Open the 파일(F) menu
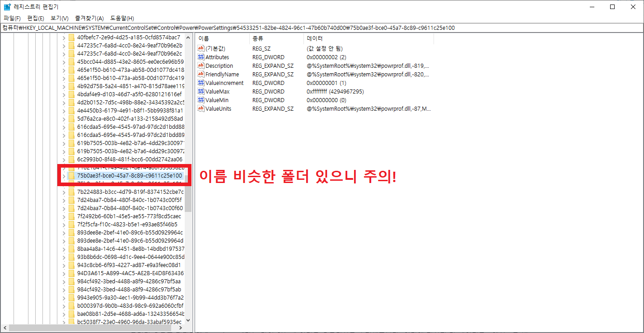644x333 pixels. click(x=12, y=19)
